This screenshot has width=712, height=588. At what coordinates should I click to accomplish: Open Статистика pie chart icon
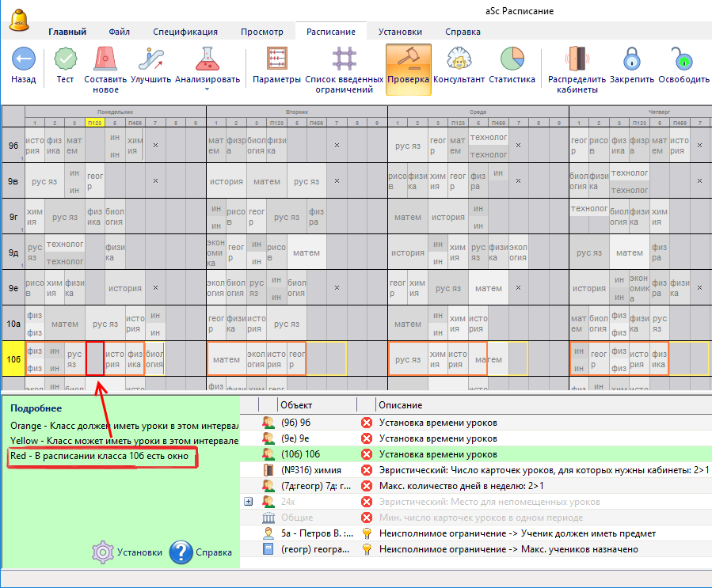click(x=512, y=59)
